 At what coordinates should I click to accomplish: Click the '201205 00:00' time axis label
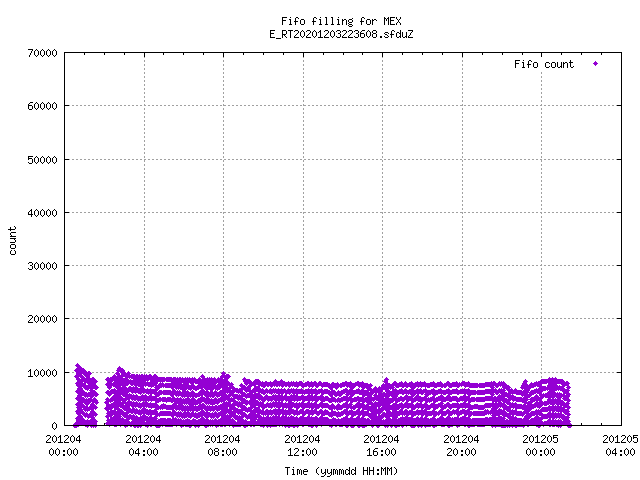[541, 445]
